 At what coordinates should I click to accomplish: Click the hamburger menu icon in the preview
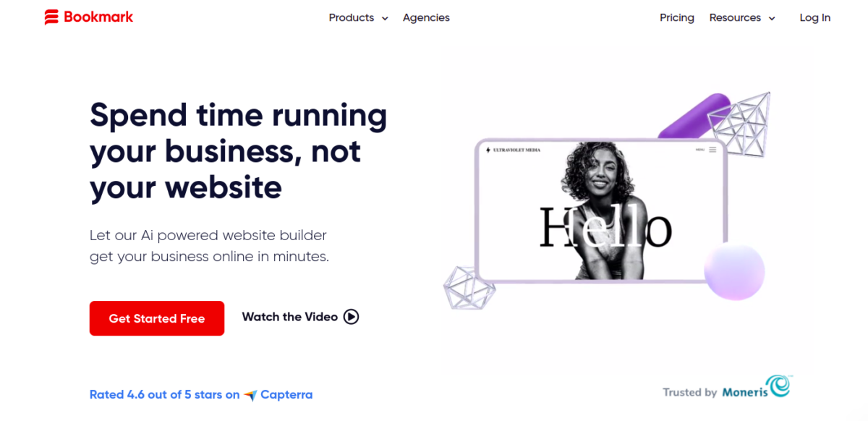(712, 150)
